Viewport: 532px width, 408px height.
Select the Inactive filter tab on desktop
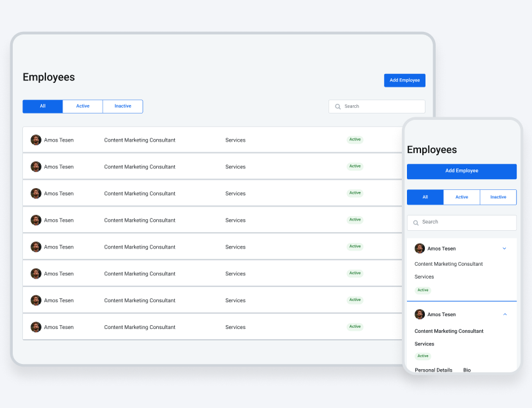[122, 106]
